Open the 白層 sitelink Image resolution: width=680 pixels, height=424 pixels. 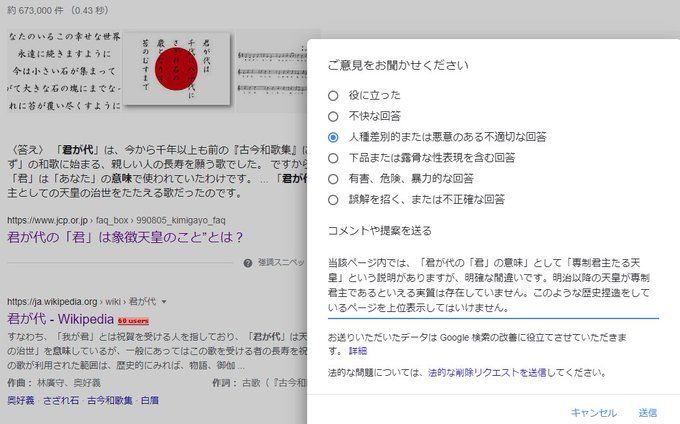(150, 400)
